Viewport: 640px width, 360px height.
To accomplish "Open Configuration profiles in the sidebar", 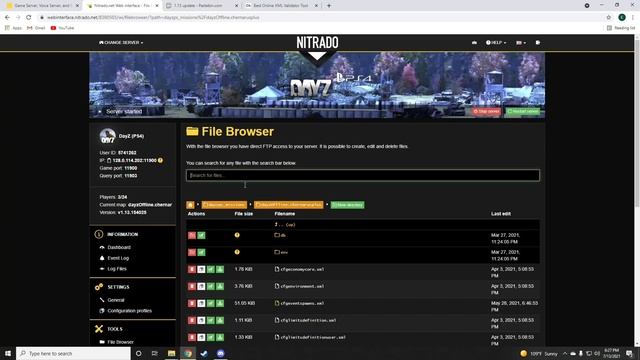I will (129, 311).
